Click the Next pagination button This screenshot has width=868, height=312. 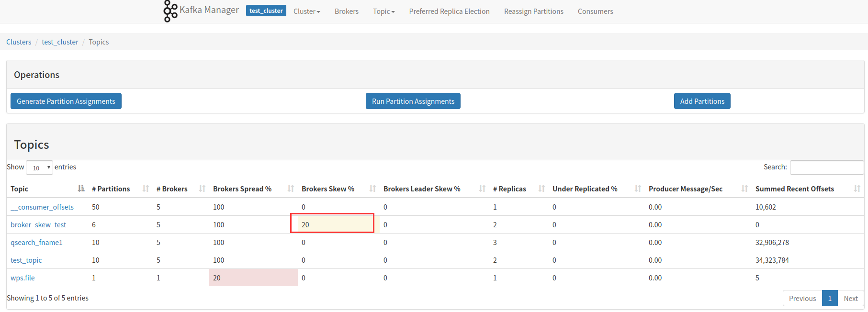click(851, 298)
